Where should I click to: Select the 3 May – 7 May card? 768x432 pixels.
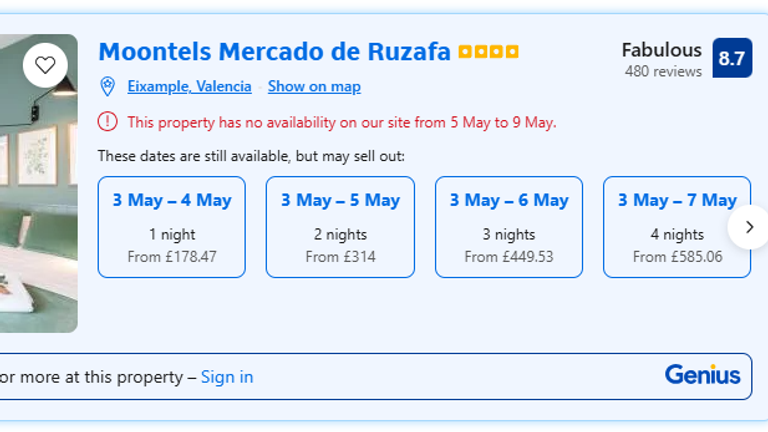tap(676, 227)
